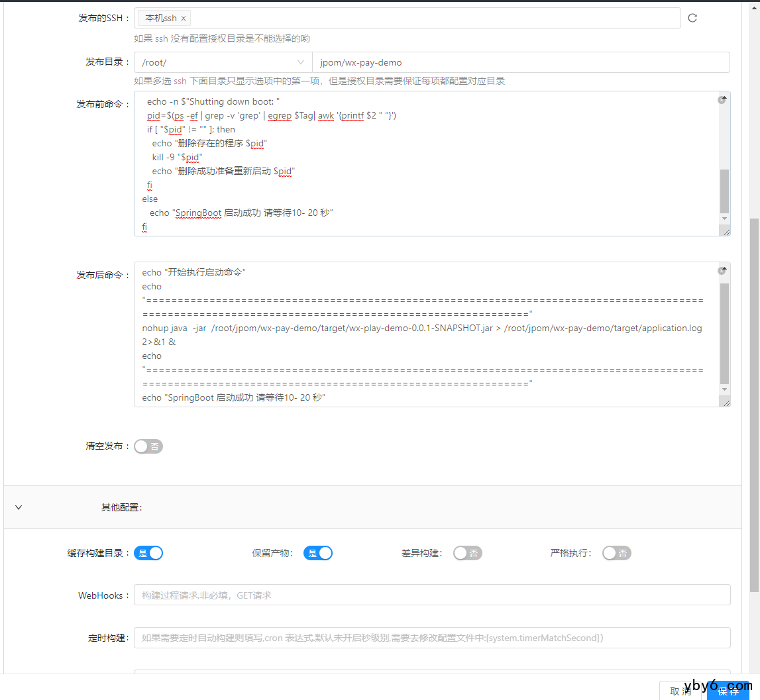760x700 pixels.
Task: Toggle the 清空发布 switch
Action: coord(148,446)
